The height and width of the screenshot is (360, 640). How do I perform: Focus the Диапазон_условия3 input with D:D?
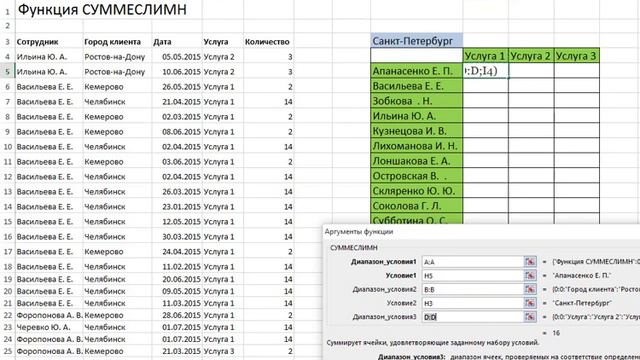[x=473, y=317]
